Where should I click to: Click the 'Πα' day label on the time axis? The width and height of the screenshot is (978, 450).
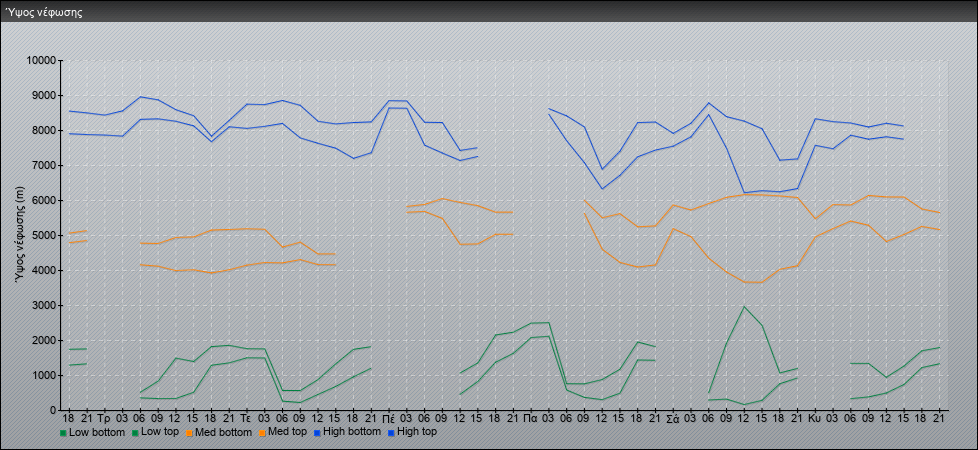531,418
